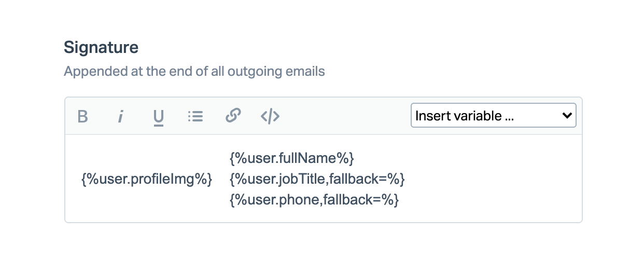The image size is (644, 274).
Task: Toggle italic formatting button
Action: point(120,116)
